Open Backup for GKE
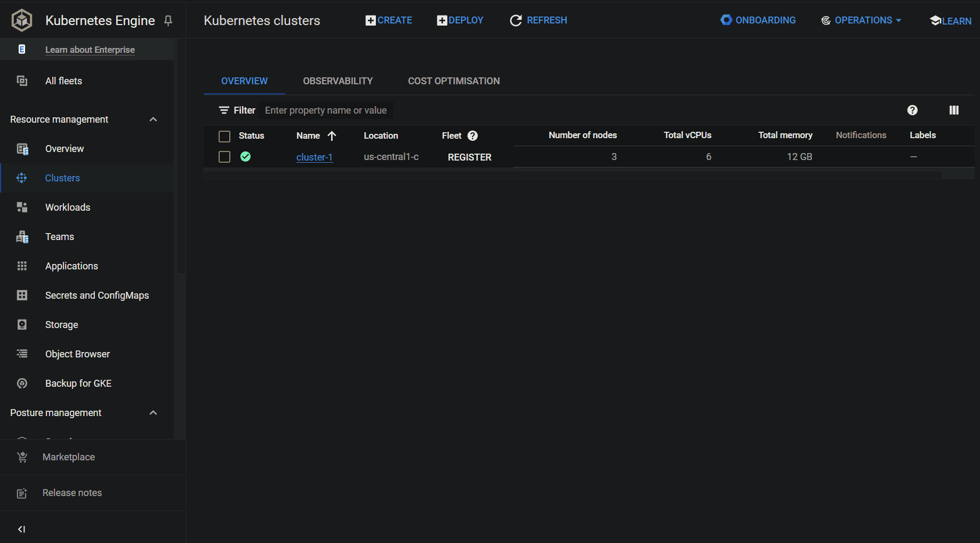Viewport: 980px width, 543px height. [78, 383]
